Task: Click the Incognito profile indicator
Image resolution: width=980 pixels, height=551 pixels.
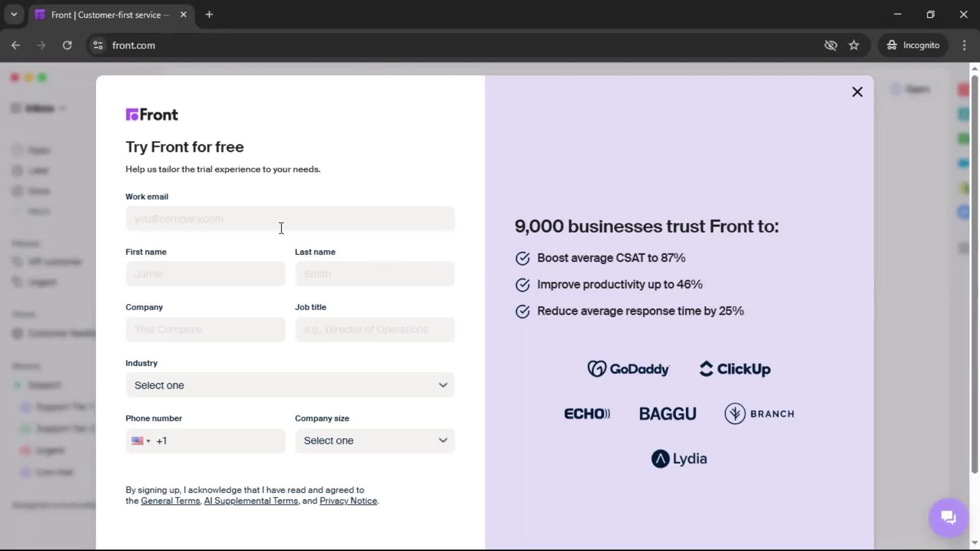Action: click(913, 45)
